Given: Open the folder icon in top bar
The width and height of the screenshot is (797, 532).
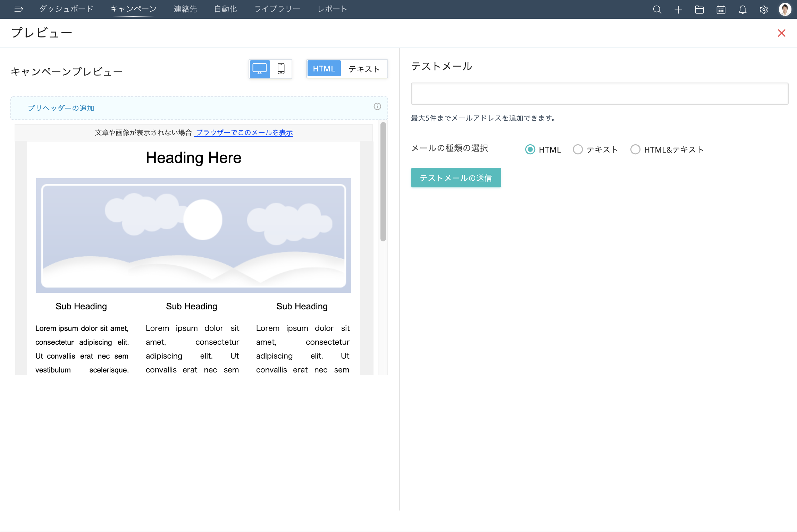Looking at the screenshot, I should coord(699,10).
